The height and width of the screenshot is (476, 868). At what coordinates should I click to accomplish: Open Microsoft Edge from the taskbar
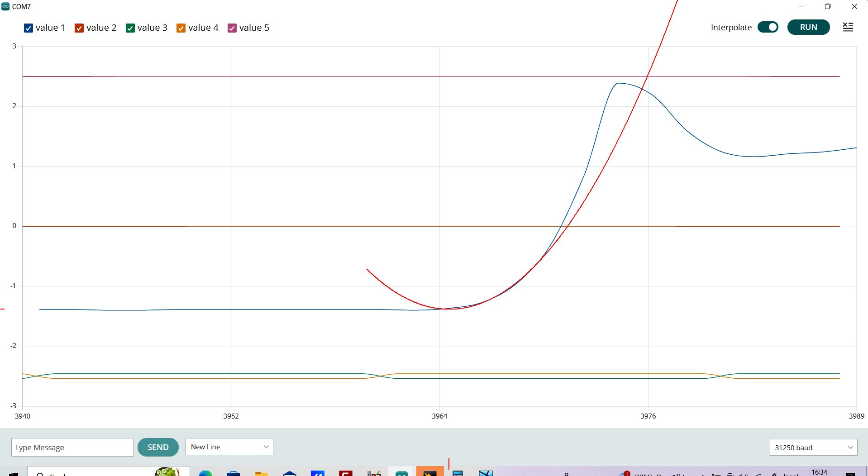[x=205, y=473]
